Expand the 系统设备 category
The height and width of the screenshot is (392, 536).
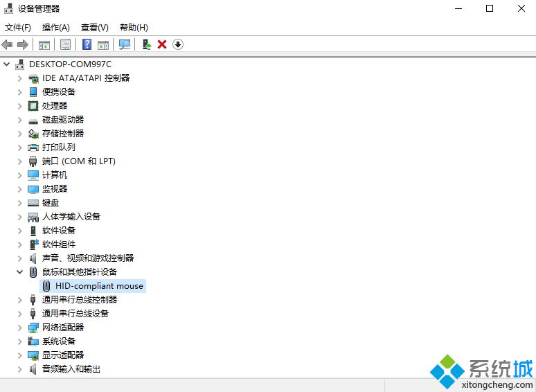coord(20,341)
